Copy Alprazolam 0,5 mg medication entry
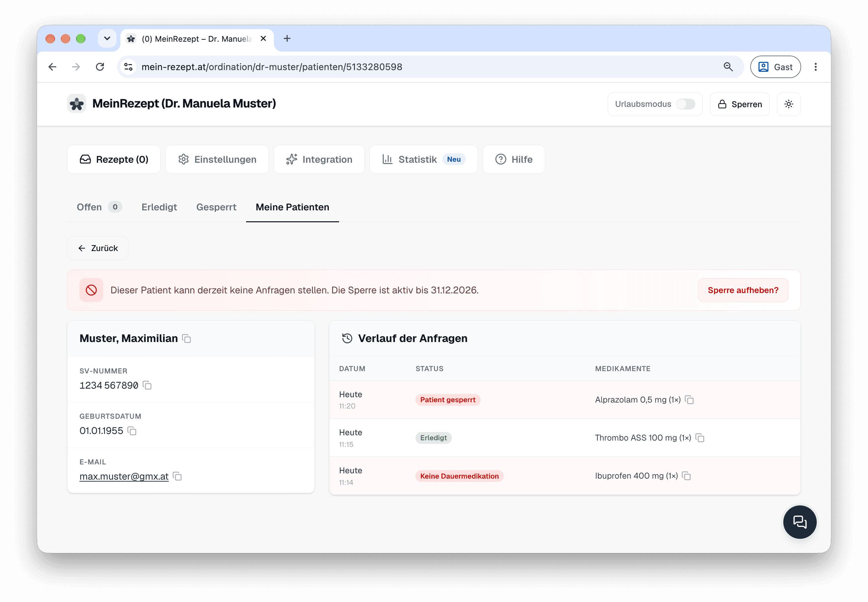Image resolution: width=868 pixels, height=602 pixels. (689, 400)
